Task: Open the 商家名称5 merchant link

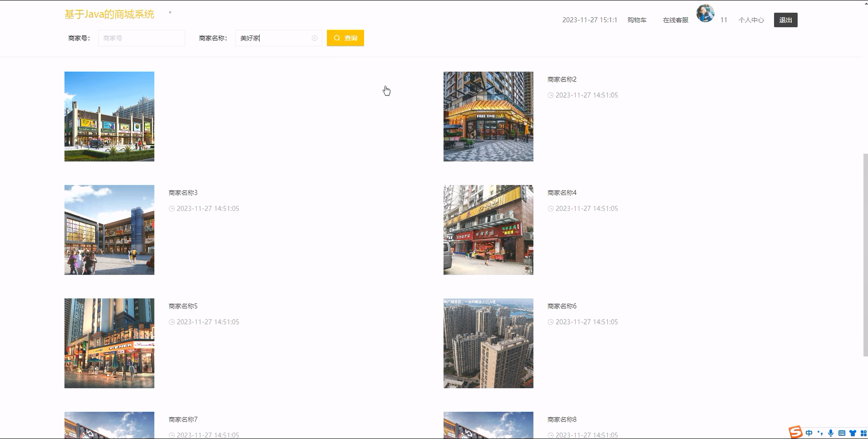Action: tap(183, 306)
